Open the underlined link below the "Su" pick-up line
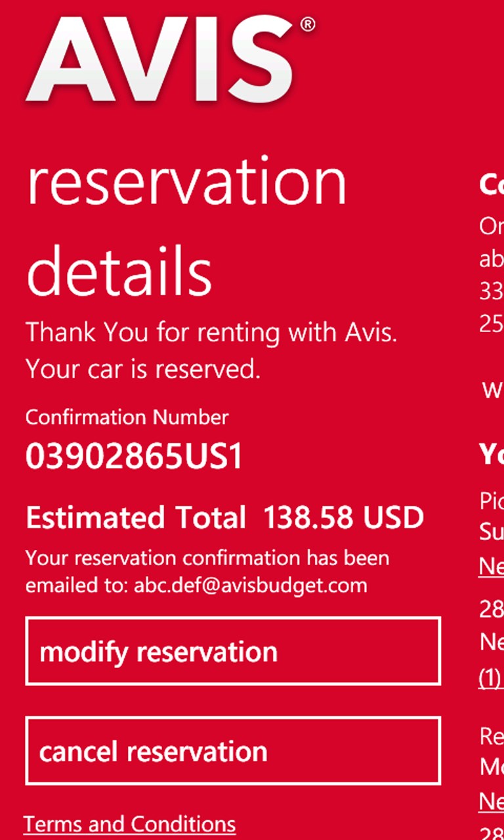The width and height of the screenshot is (504, 840). click(492, 566)
